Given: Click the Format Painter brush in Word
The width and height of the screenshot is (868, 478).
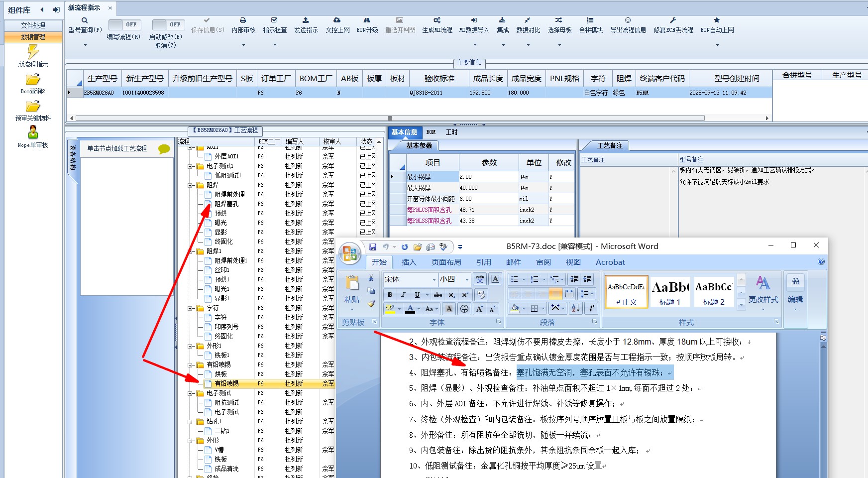Looking at the screenshot, I should pos(371,303).
